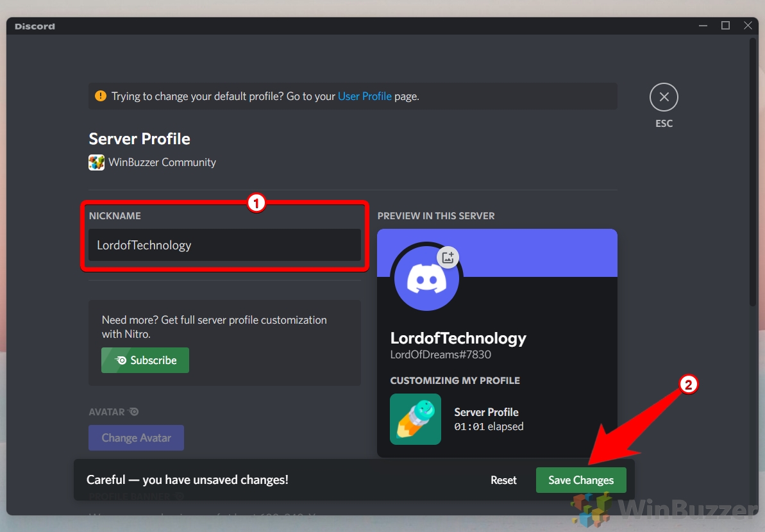Click the PREVIEW IN THIS SERVER label
Viewport: 765px width, 532px height.
click(436, 216)
